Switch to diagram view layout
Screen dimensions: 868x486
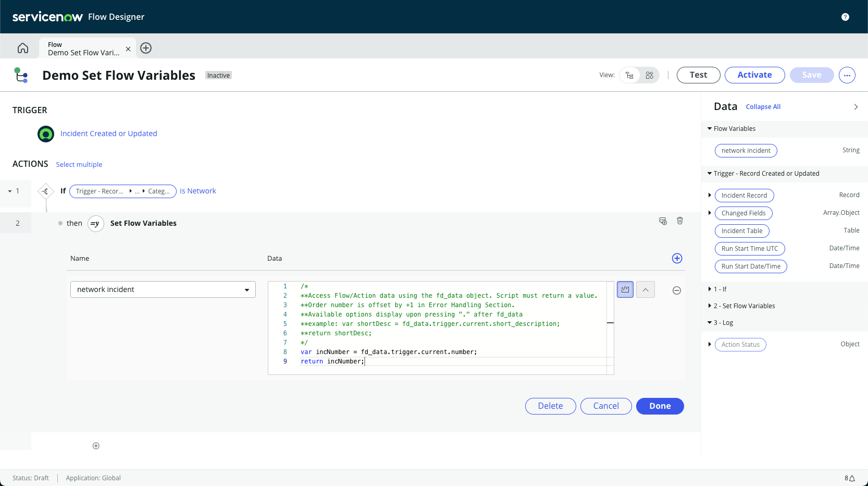[649, 75]
